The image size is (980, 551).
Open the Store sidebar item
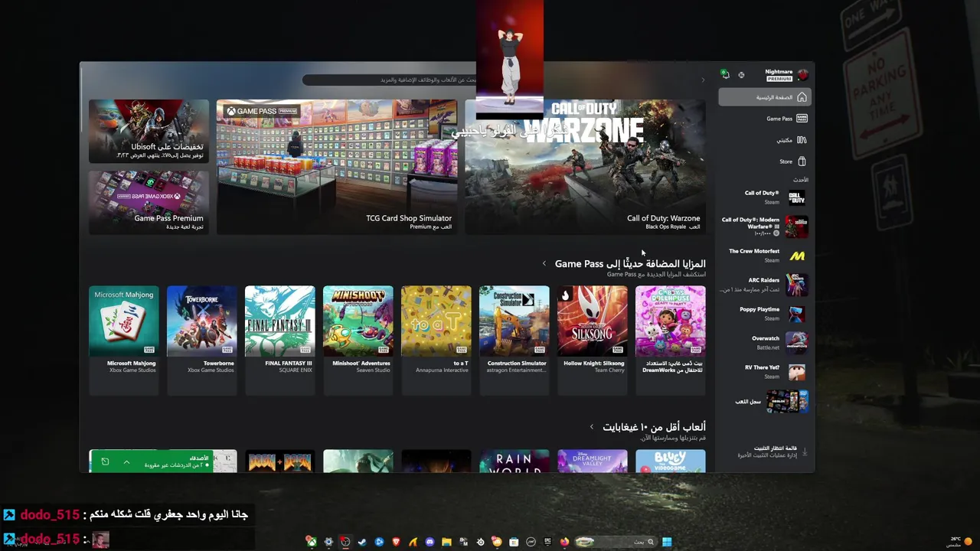[x=764, y=161]
